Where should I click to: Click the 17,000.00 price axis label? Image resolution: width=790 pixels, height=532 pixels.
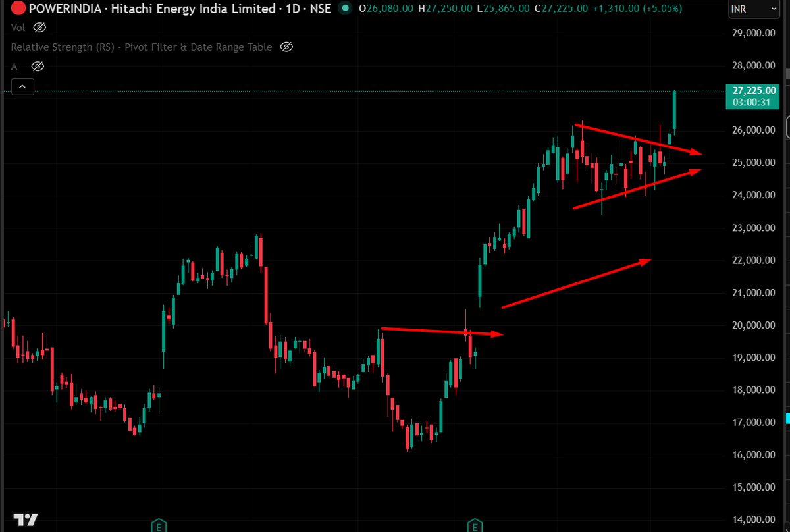coord(754,423)
